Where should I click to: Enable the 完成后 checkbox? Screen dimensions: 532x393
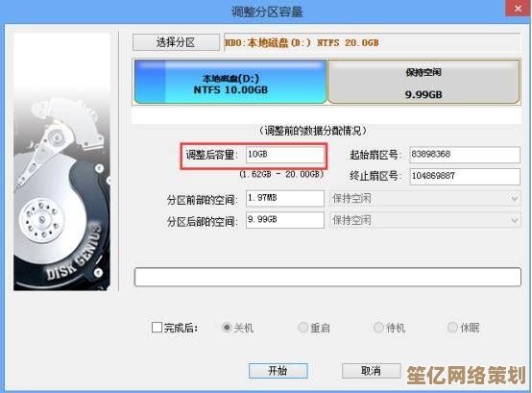click(157, 328)
